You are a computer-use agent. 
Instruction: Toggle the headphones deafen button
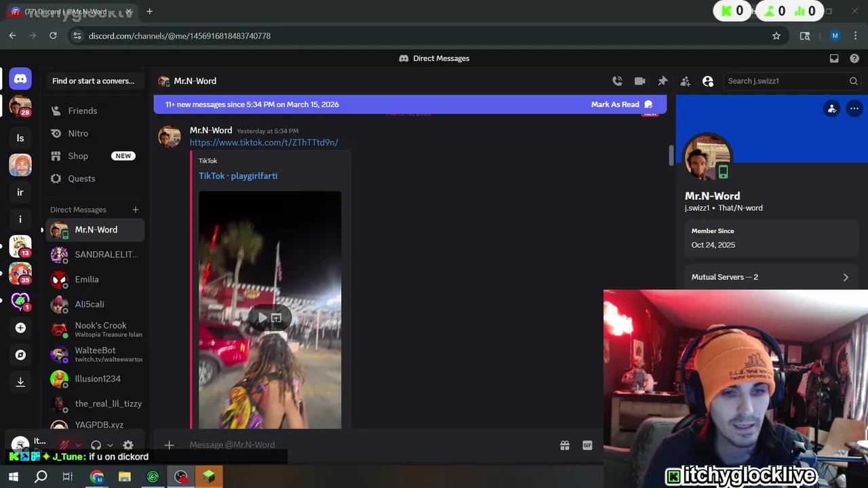tap(96, 445)
